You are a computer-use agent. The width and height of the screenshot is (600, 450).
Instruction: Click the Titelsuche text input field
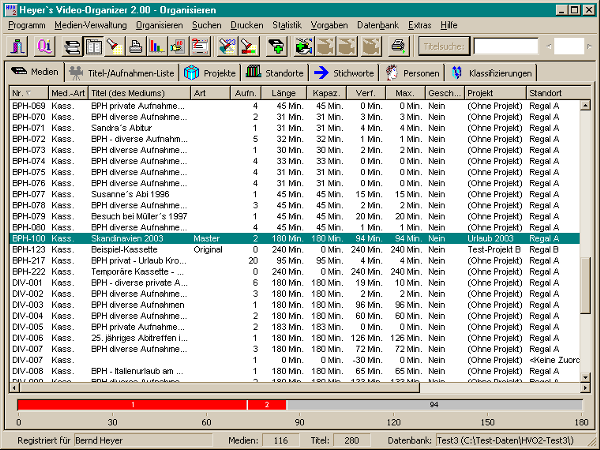pos(507,46)
